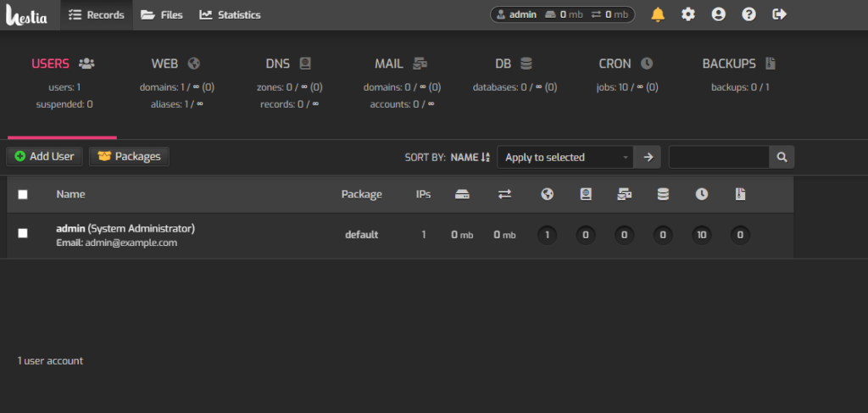Open the help question mark icon
This screenshot has height=413, width=868.
click(x=749, y=14)
